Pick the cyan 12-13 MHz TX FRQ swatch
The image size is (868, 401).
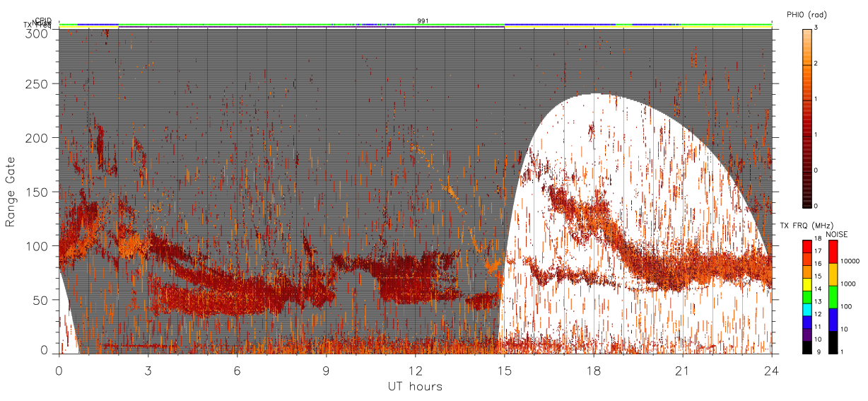point(807,308)
